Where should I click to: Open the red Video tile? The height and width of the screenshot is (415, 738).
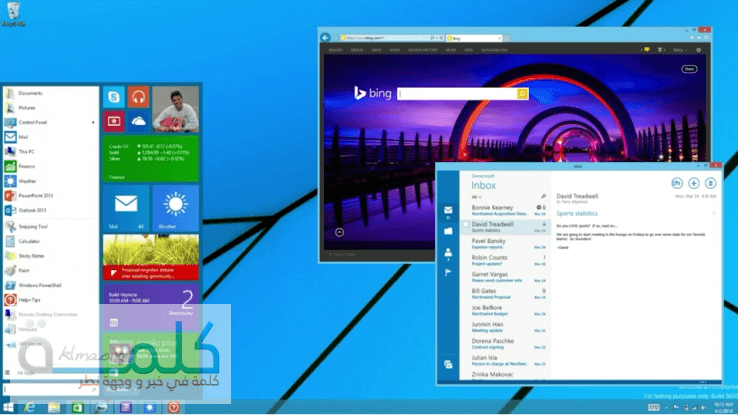click(113, 121)
